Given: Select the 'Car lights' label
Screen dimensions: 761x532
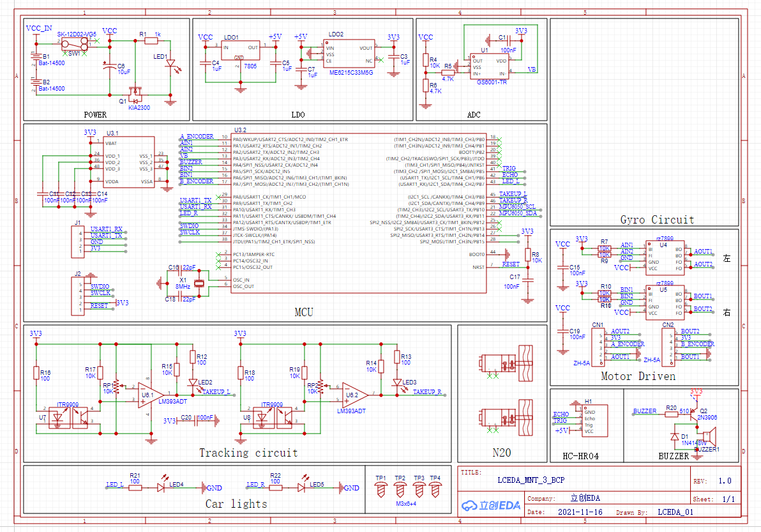Looking at the screenshot, I should point(236,504).
